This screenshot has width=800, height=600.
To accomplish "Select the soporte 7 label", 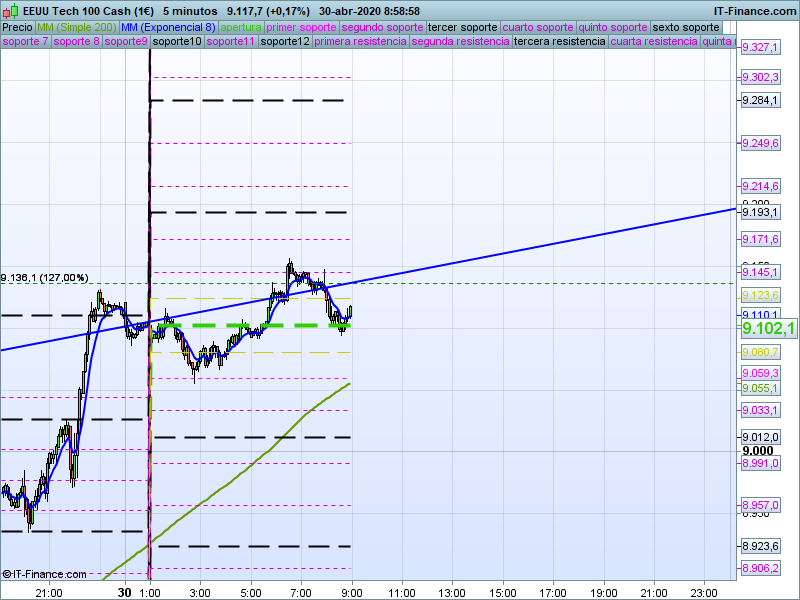I will coord(25,41).
